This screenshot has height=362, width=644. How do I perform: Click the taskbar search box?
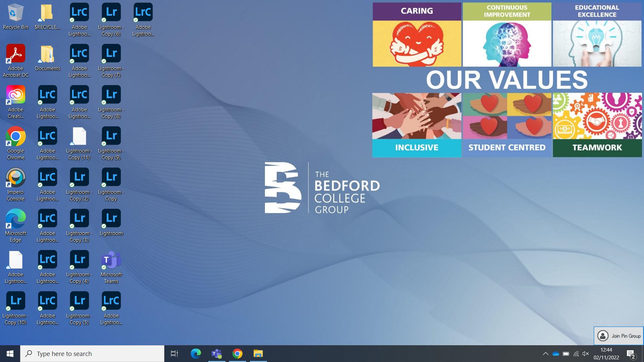tap(92, 354)
